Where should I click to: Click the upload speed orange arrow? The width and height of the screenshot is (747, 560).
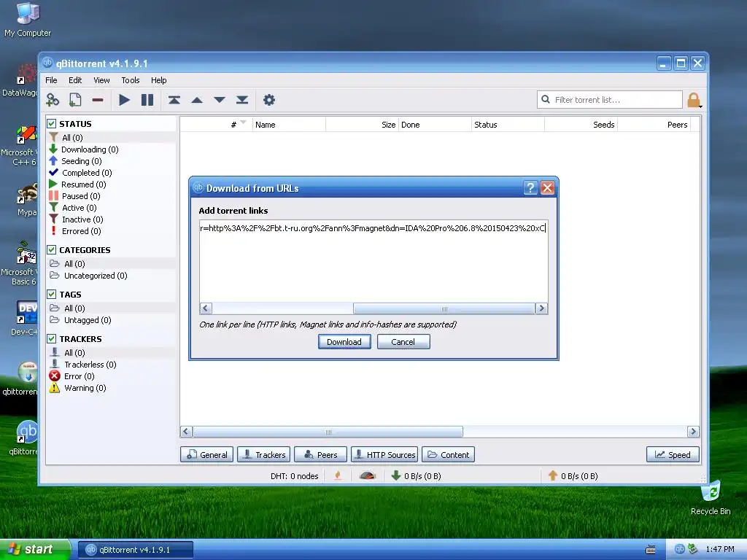click(x=553, y=475)
